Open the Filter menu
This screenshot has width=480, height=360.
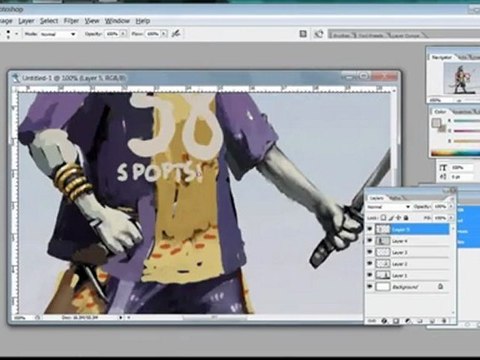click(x=71, y=21)
